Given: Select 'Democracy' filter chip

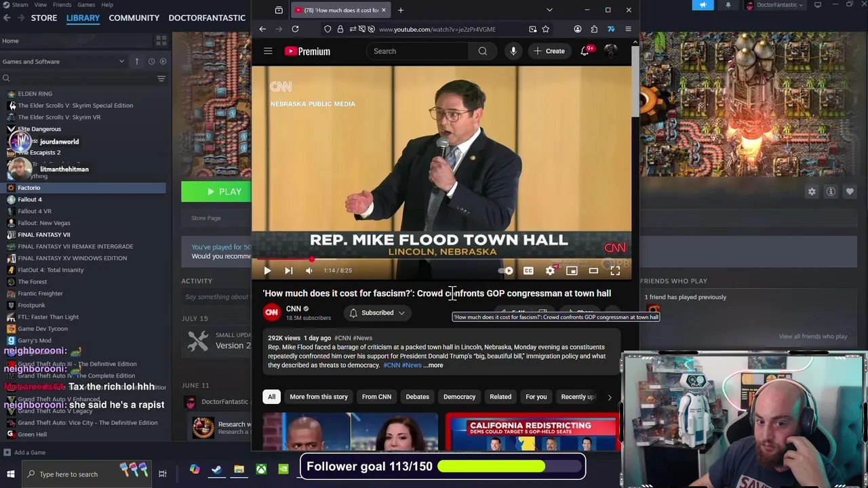Looking at the screenshot, I should [459, 396].
